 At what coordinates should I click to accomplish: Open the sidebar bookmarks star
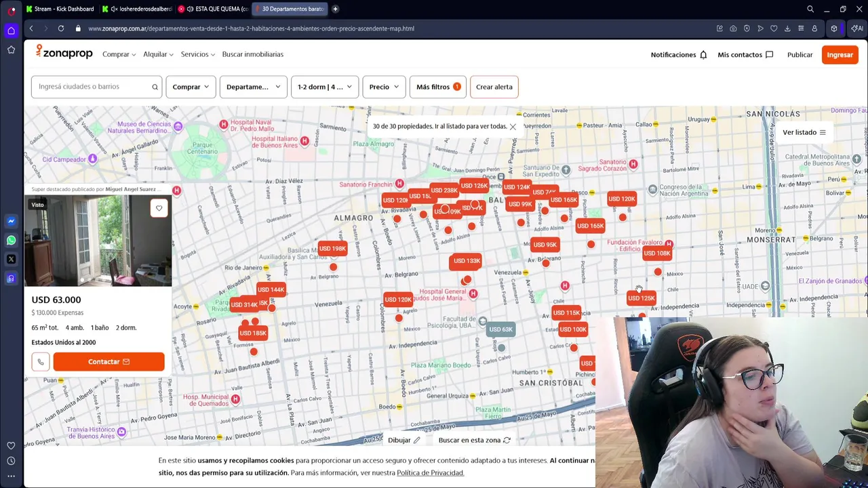[x=11, y=49]
